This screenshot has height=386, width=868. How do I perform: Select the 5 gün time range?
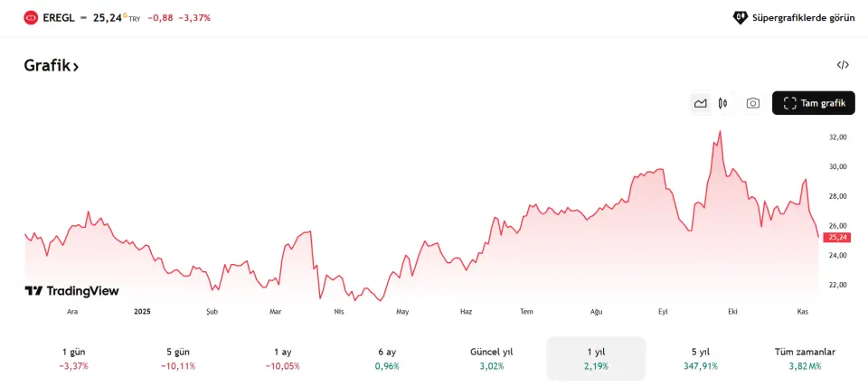click(179, 359)
